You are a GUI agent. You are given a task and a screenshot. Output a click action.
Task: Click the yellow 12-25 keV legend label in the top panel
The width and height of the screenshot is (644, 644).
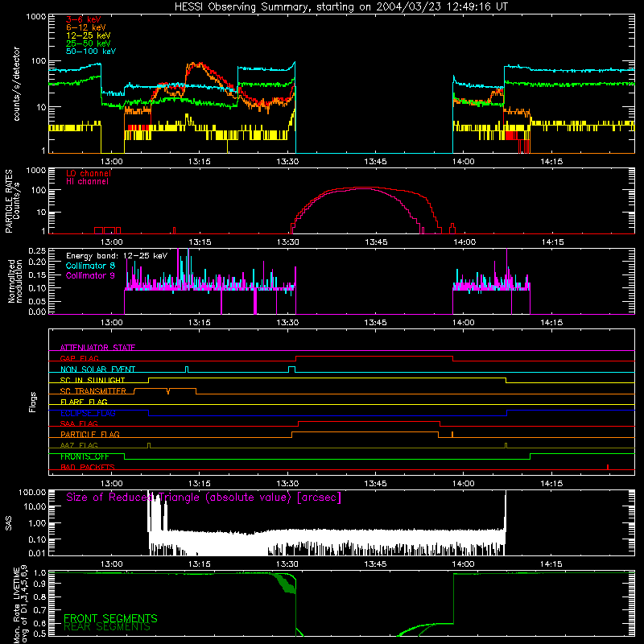(88, 35)
